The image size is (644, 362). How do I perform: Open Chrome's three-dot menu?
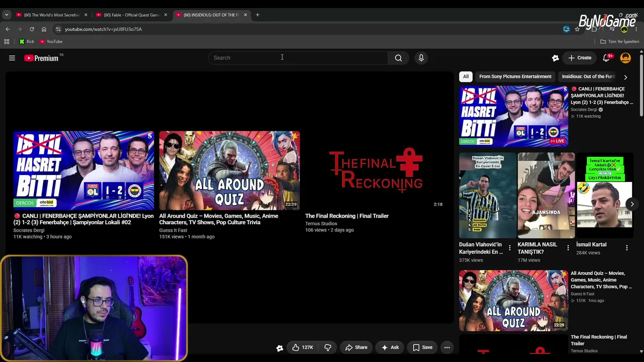pos(636,29)
